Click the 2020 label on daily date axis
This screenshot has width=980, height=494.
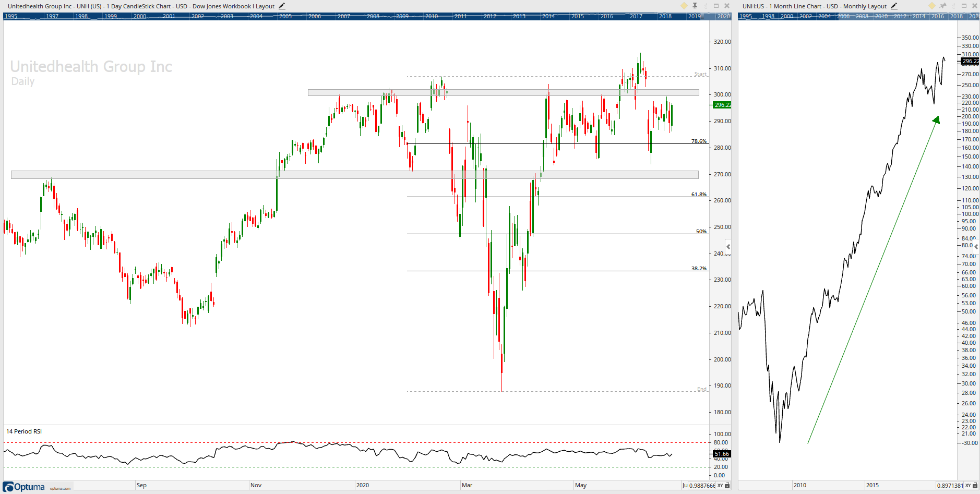click(x=363, y=485)
